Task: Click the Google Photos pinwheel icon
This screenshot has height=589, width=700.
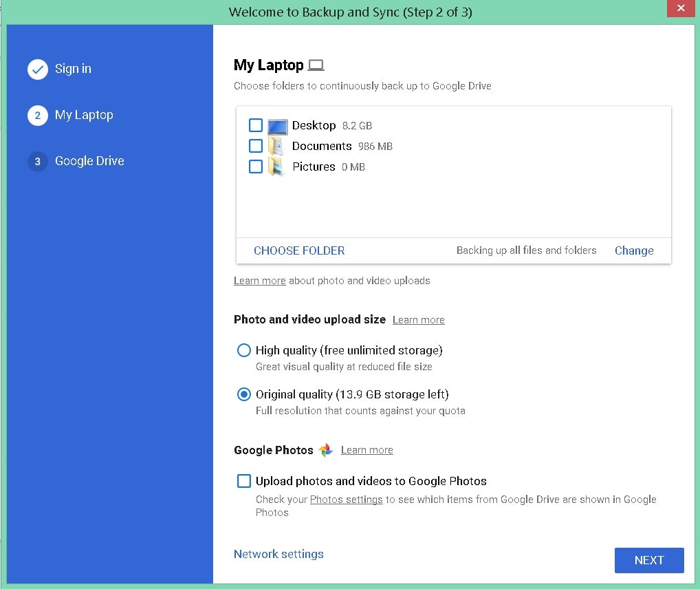Action: [326, 450]
